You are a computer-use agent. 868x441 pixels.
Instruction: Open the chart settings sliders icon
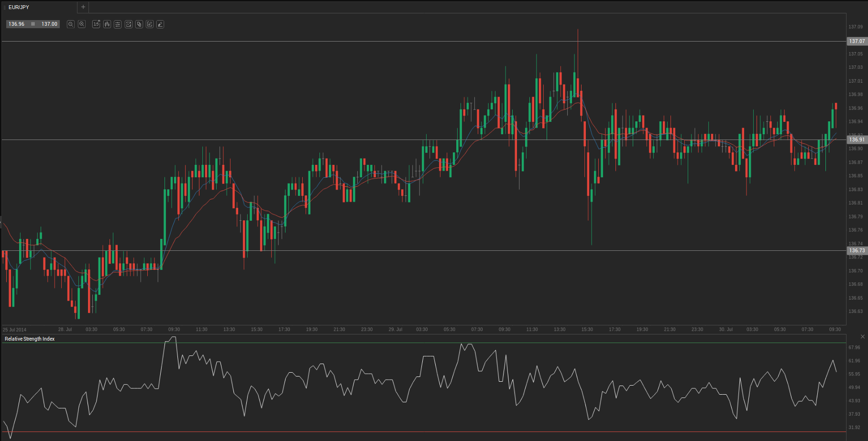118,24
